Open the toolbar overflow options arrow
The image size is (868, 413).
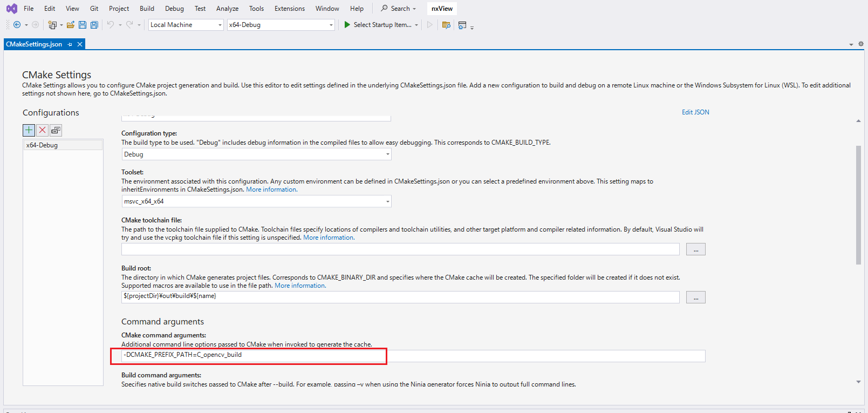[472, 27]
